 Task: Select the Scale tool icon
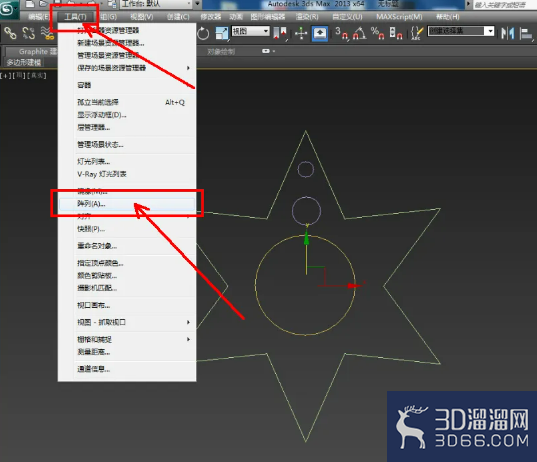221,34
